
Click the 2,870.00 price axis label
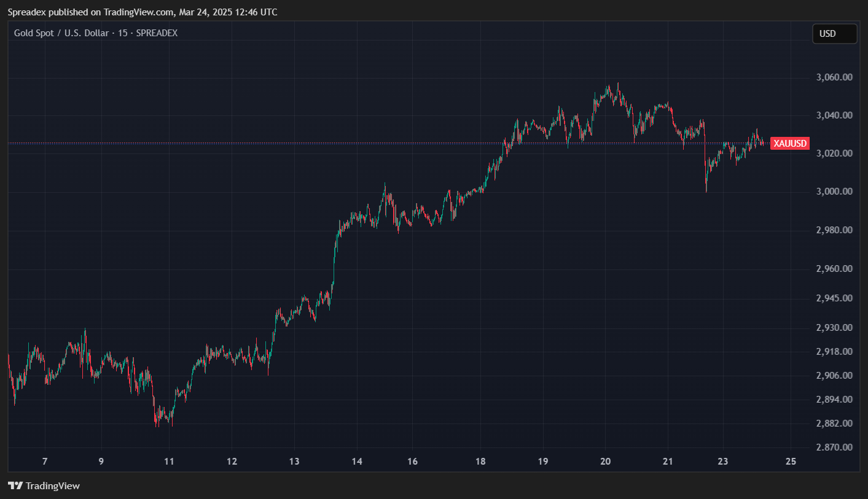click(x=834, y=447)
